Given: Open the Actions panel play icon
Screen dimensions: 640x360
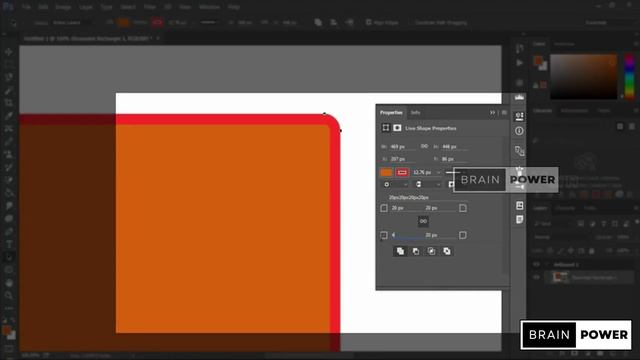Looking at the screenshot, I should pos(519,63).
